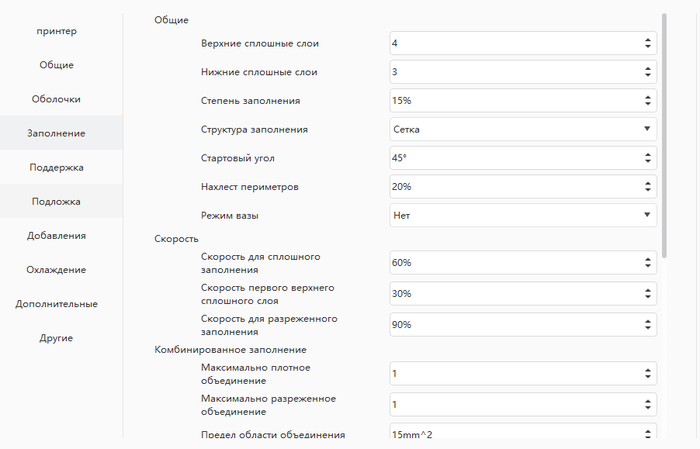Click the Нахлест периметров stepper arrows

[648, 187]
